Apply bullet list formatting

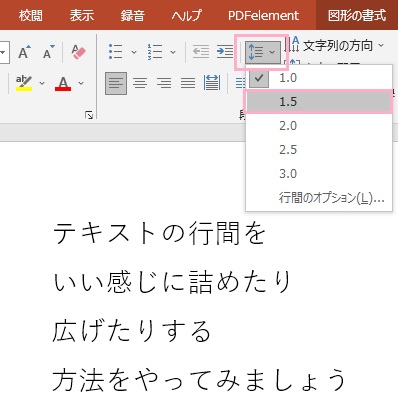coord(115,52)
